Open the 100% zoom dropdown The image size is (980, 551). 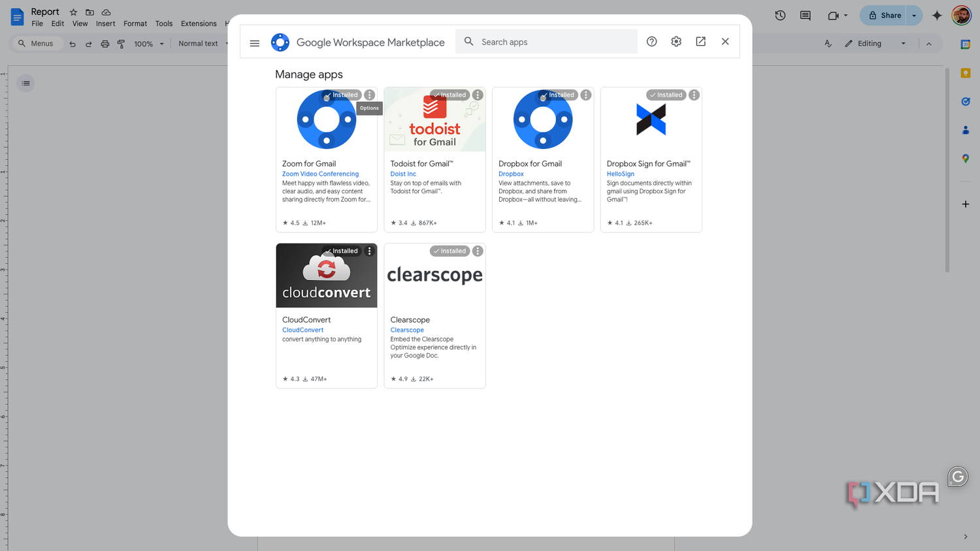[149, 44]
